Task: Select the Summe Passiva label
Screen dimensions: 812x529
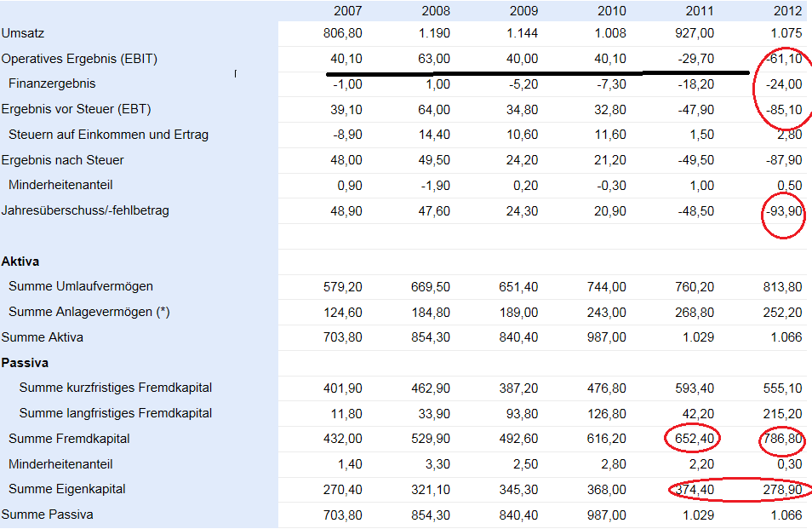Action: (47, 515)
